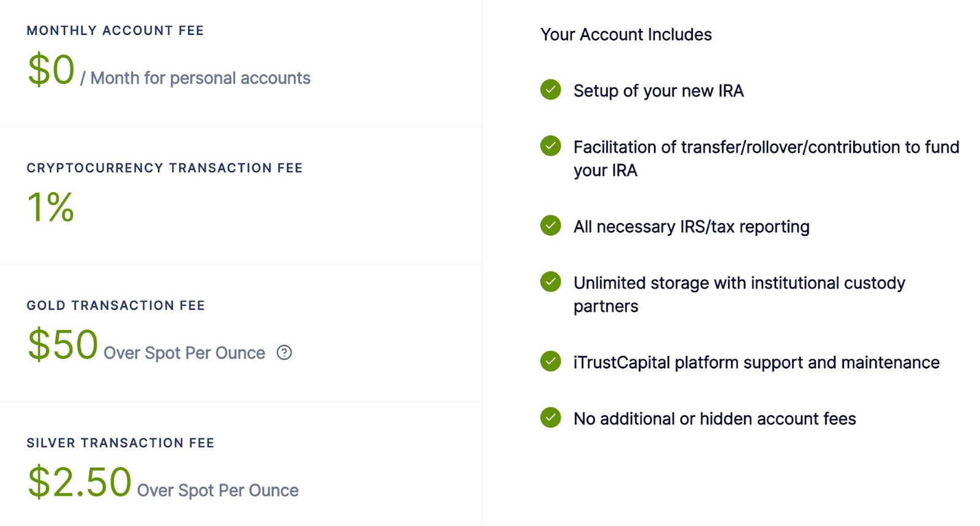Select the checkmark beside IRS/tax reporting
The height and width of the screenshot is (526, 980).
(x=551, y=225)
